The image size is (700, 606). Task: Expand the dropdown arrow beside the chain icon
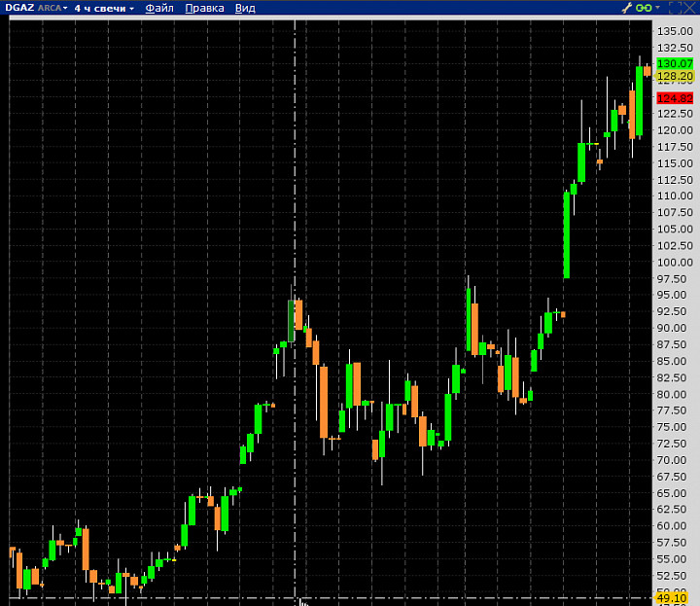(x=657, y=8)
